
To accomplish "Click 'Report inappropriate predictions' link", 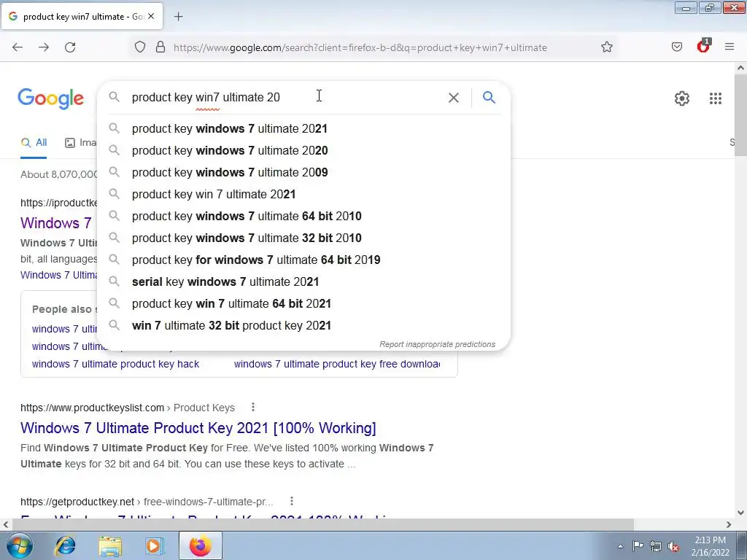I will pyautogui.click(x=438, y=344).
